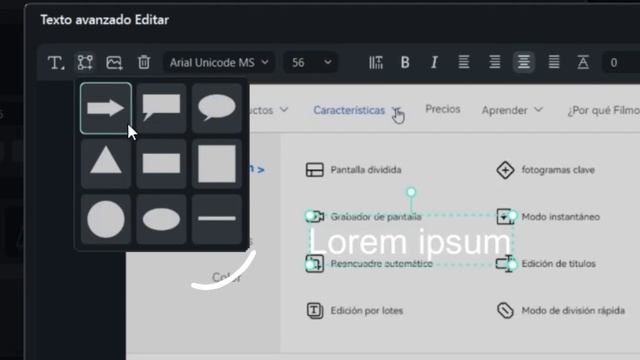
Task: Expand the Aprender menu
Action: [x=512, y=110]
